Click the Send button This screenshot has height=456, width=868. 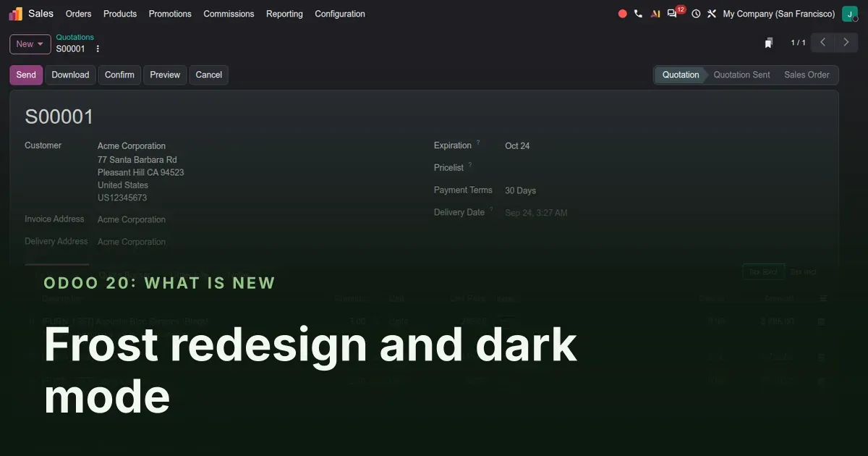coord(26,75)
